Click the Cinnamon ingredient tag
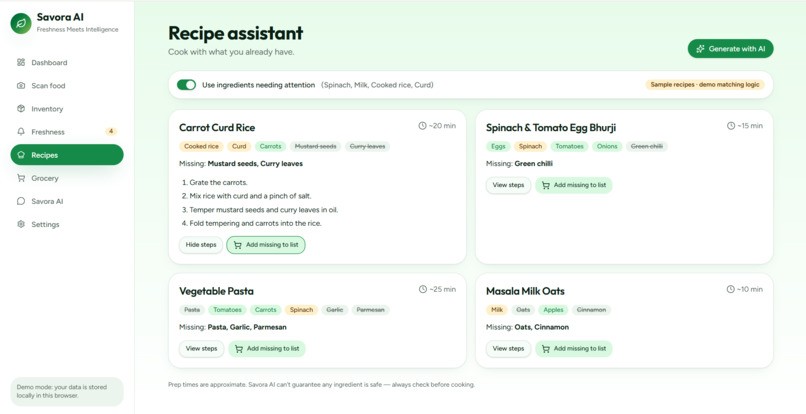806x414 pixels. (592, 310)
